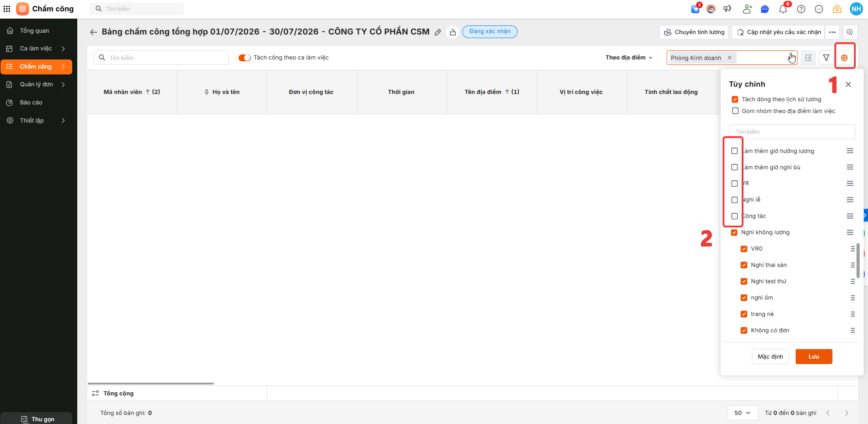This screenshot has width=868, height=424.
Task: Open the shopping cart notifications icon
Action: 695,9
